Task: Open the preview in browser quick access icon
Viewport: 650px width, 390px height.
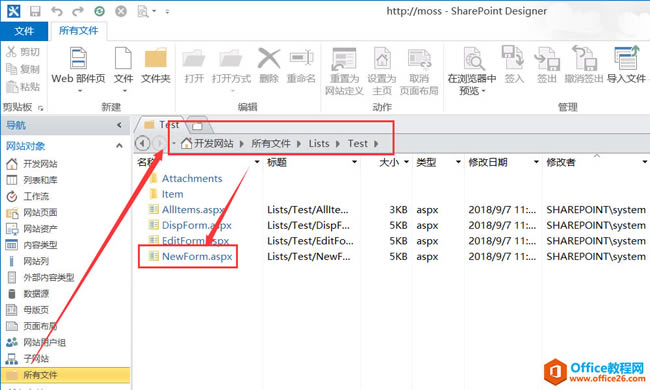Action: (143, 11)
